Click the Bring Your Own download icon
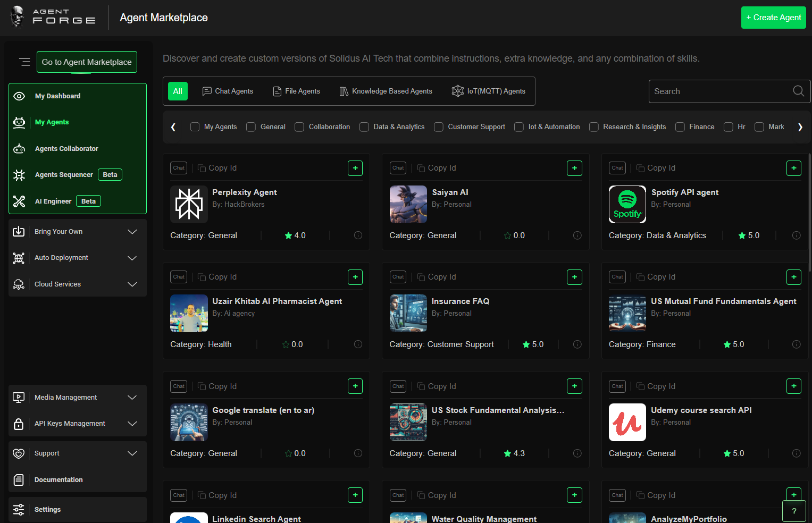Viewport: 812px width, 523px height. coord(19,232)
